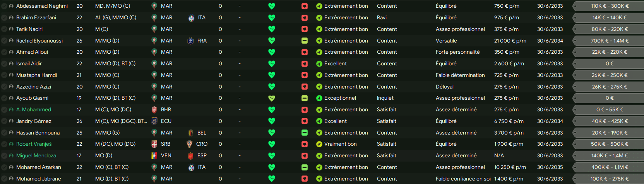Image resolution: width=644 pixels, height=184 pixels.
Task: Click the France crest on Rachid Elyounoussi's row
Action: pos(190,41)
